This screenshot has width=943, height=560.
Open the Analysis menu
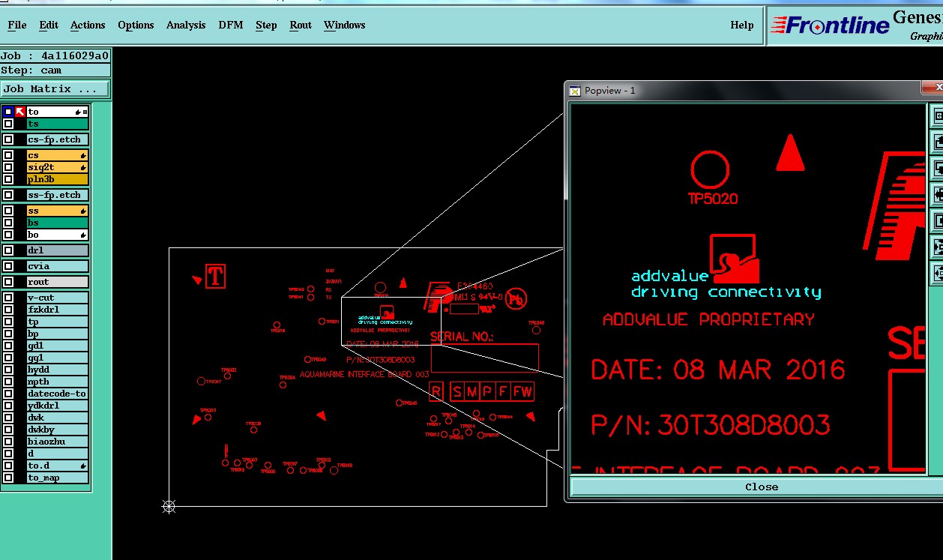click(186, 25)
